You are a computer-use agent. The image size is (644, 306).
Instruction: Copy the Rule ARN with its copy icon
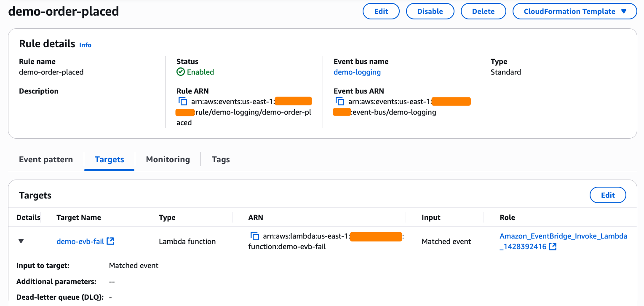(x=183, y=101)
